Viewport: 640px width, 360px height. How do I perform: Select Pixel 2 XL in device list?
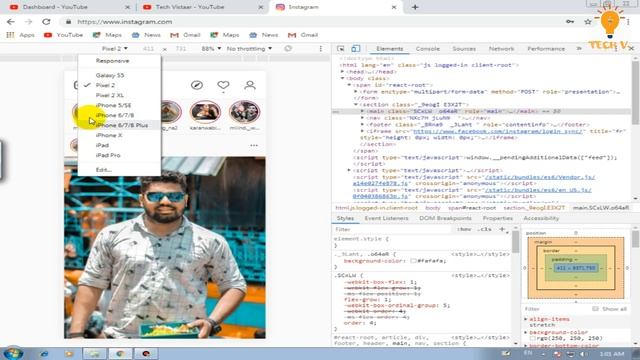(x=119, y=96)
